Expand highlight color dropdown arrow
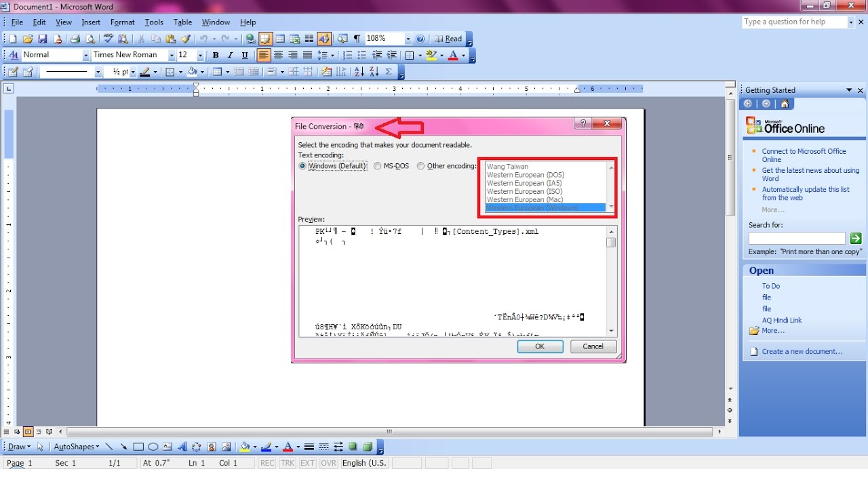This screenshot has height=488, width=868. click(441, 56)
